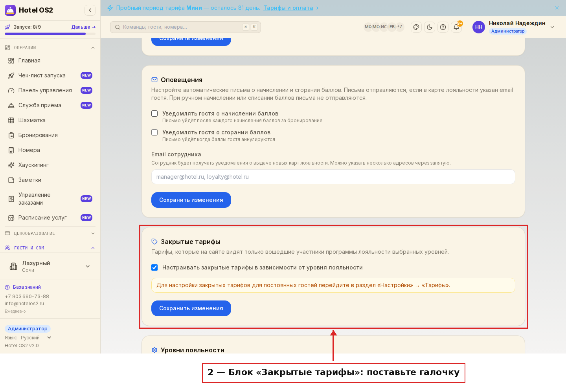Click the Заметки note icon
The height and width of the screenshot is (392, 566).
11,180
